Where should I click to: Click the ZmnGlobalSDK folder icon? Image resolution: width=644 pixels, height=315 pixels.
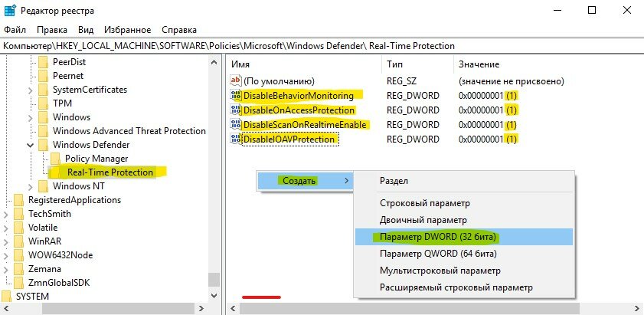coord(18,283)
